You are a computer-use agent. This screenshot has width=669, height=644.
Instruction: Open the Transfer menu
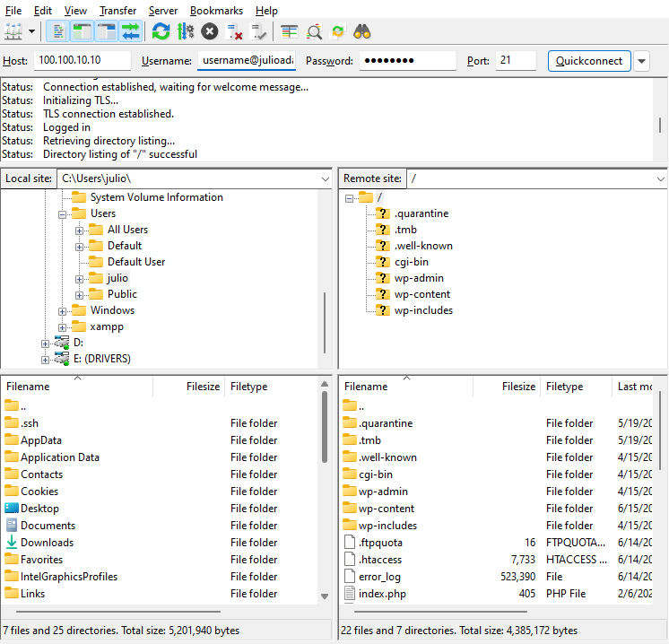click(x=117, y=11)
